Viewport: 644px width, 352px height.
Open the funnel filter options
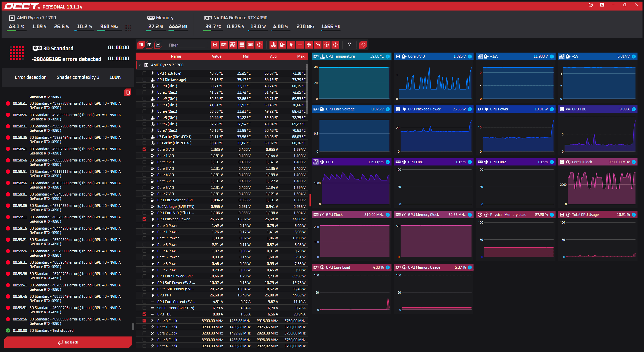pos(350,45)
